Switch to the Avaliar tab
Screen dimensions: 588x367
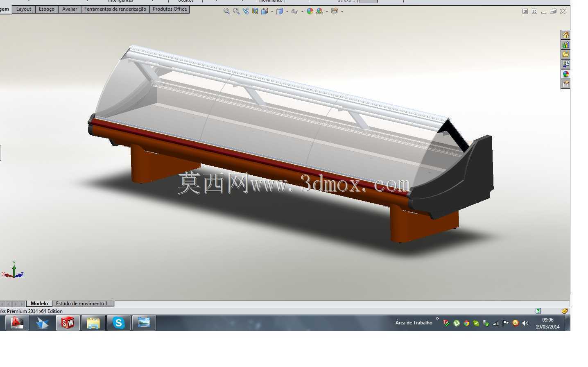click(x=70, y=9)
